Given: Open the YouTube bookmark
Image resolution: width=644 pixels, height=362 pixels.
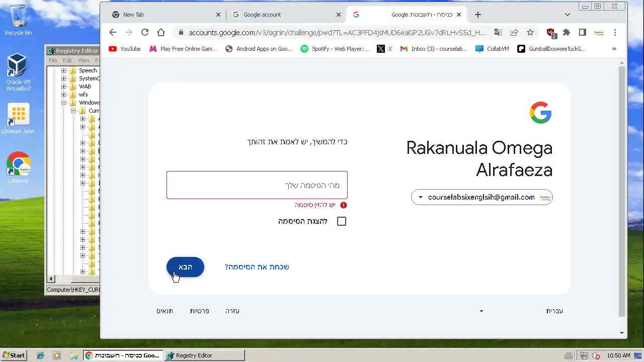Looking at the screenshot, I should coord(125,49).
